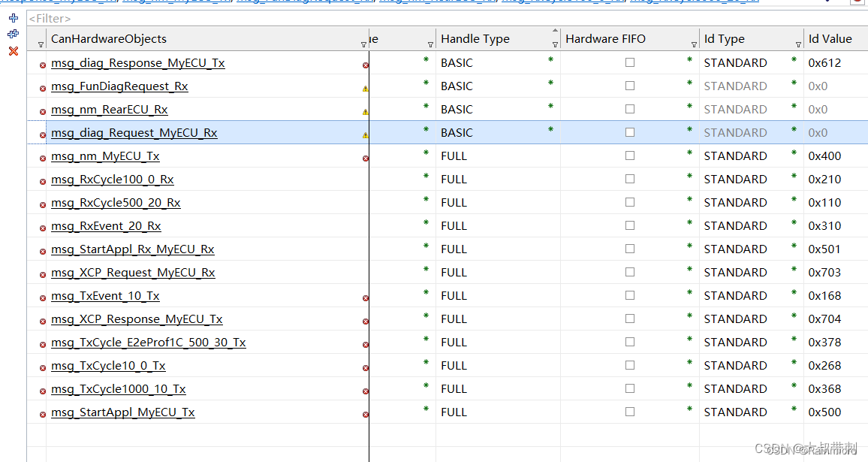Open msg_diag_Response_MyECU_Tx link
The height and width of the screenshot is (462, 868).
click(138, 63)
